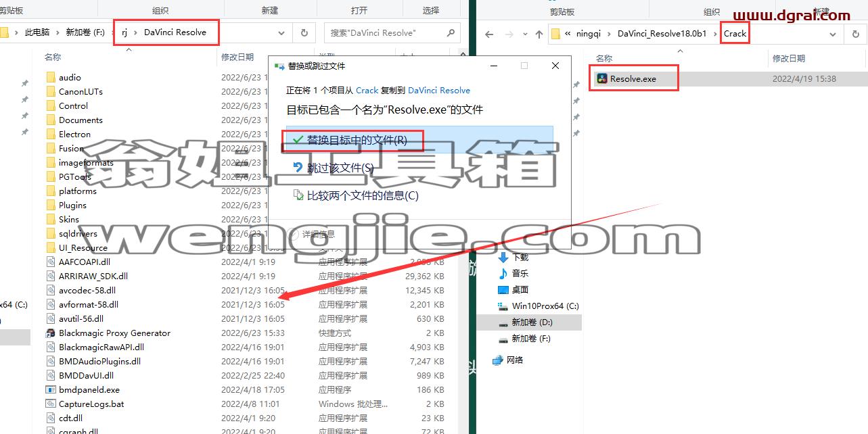
Task: Click the DaVinci Resolve link in dialog
Action: point(439,90)
